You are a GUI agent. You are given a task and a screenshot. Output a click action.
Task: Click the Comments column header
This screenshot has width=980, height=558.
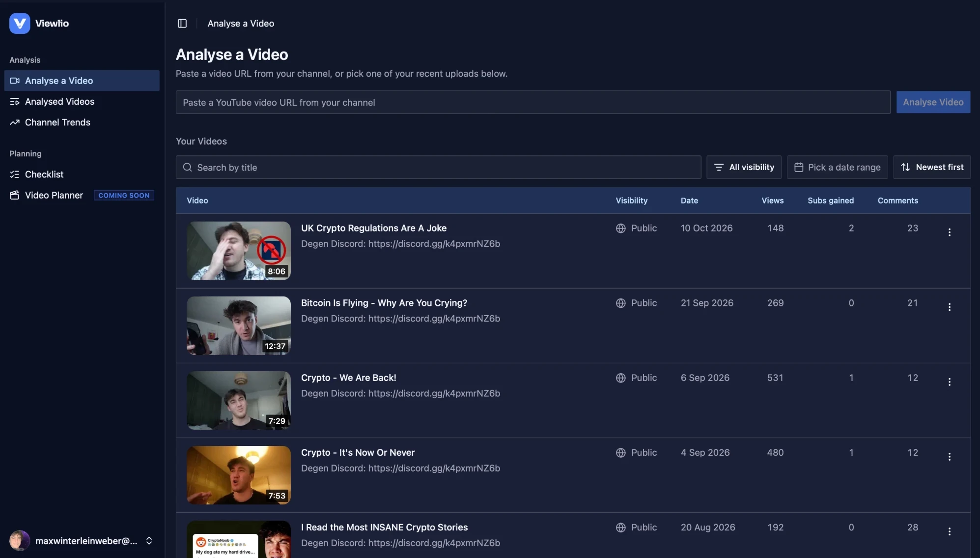pos(898,201)
